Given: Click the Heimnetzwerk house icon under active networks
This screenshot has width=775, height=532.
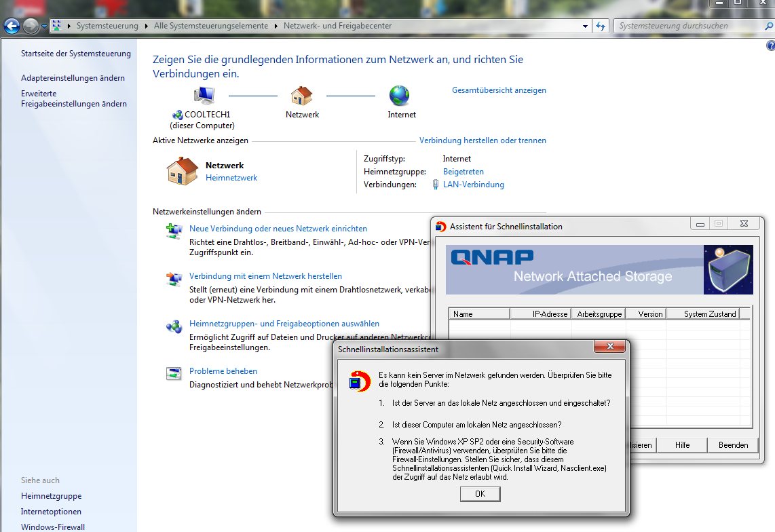Looking at the screenshot, I should 182,171.
